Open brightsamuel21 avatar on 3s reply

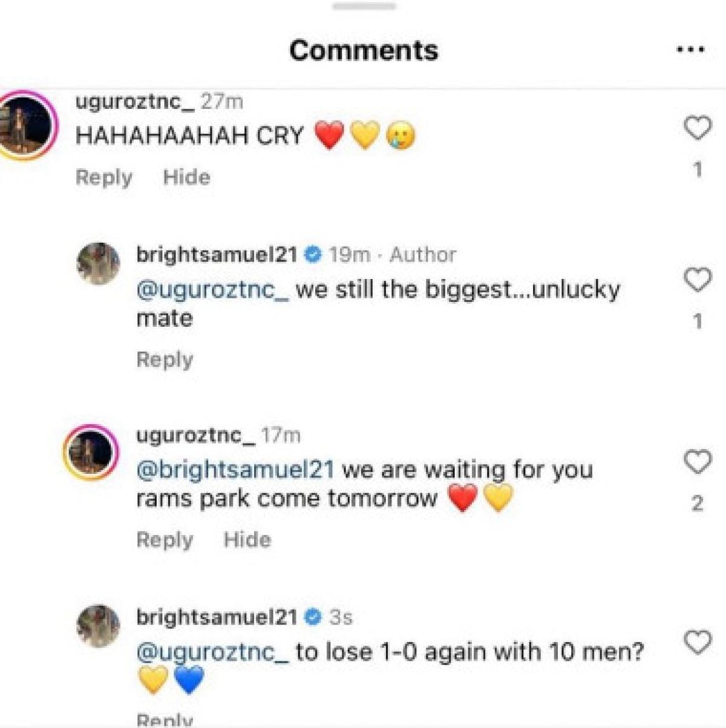[x=99, y=626]
